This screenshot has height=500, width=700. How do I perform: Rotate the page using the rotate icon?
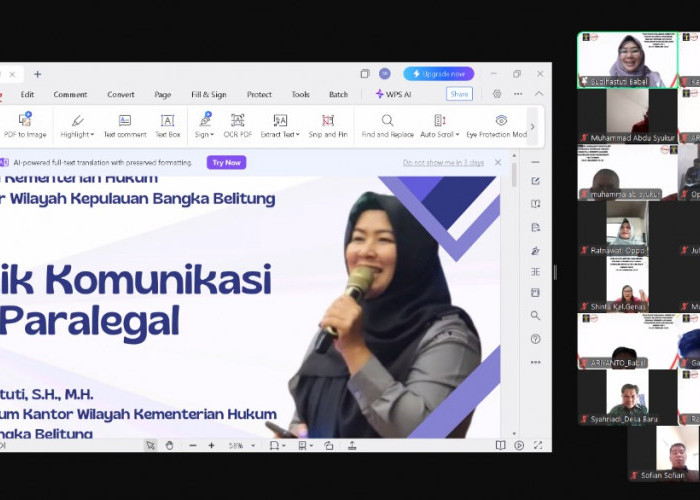pyautogui.click(x=329, y=445)
